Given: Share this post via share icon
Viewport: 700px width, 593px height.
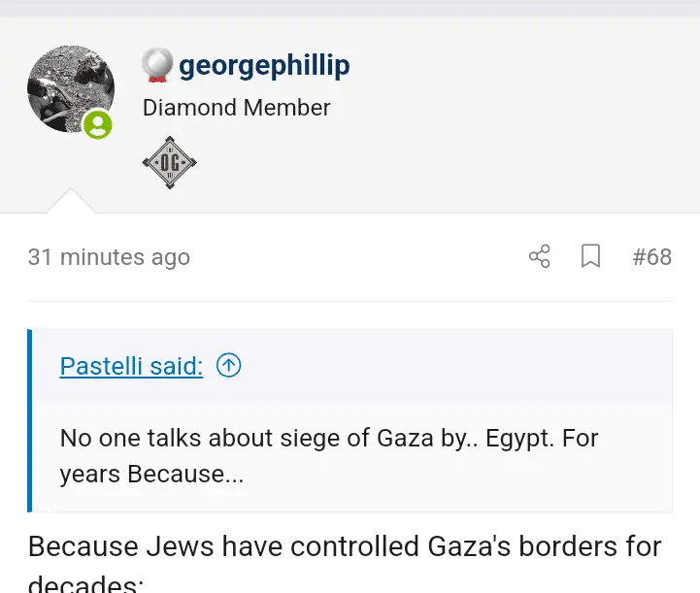Looking at the screenshot, I should (539, 257).
